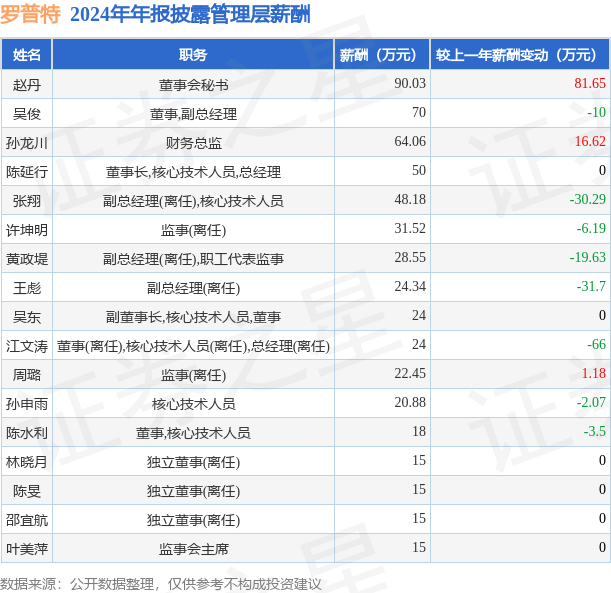The width and height of the screenshot is (611, 593).
Task: Click the position 财务总监
Action: tap(193, 143)
